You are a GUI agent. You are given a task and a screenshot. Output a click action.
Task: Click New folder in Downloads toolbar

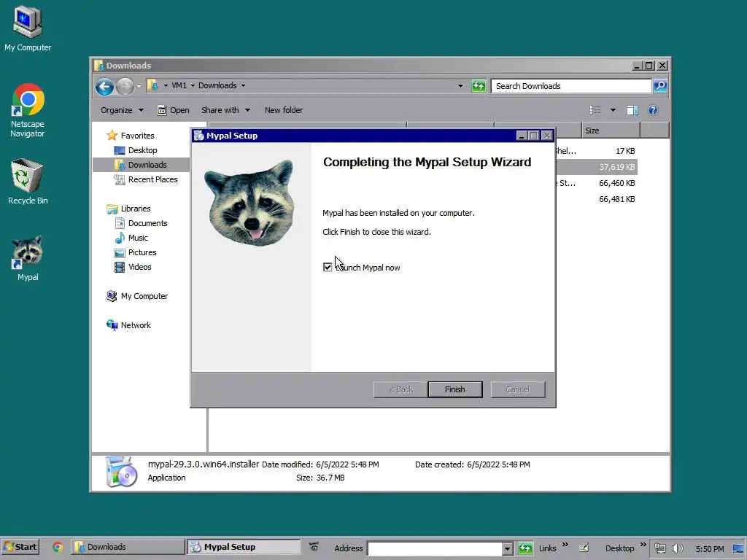pos(284,110)
